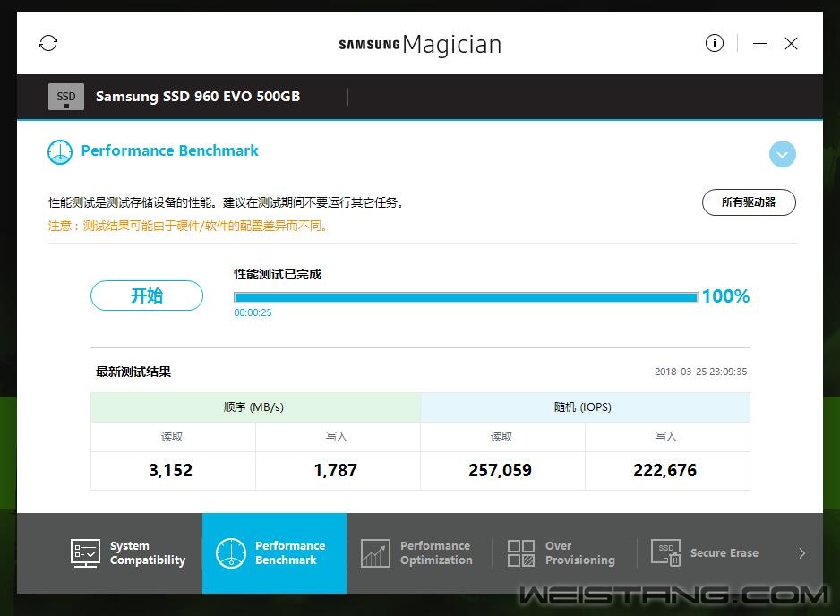Click the Performance Optimization chart icon
840x616 pixels.
click(x=375, y=553)
